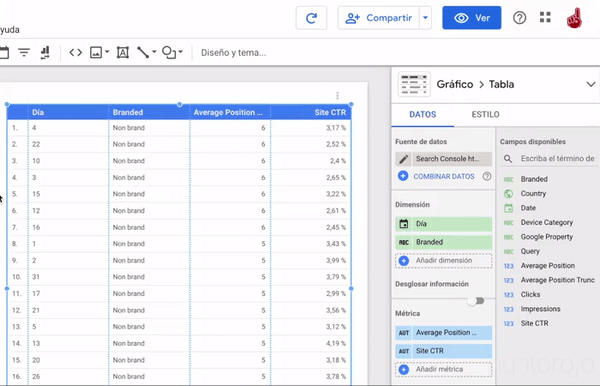Select Device Category field
This screenshot has width=600, height=386.
(546, 222)
